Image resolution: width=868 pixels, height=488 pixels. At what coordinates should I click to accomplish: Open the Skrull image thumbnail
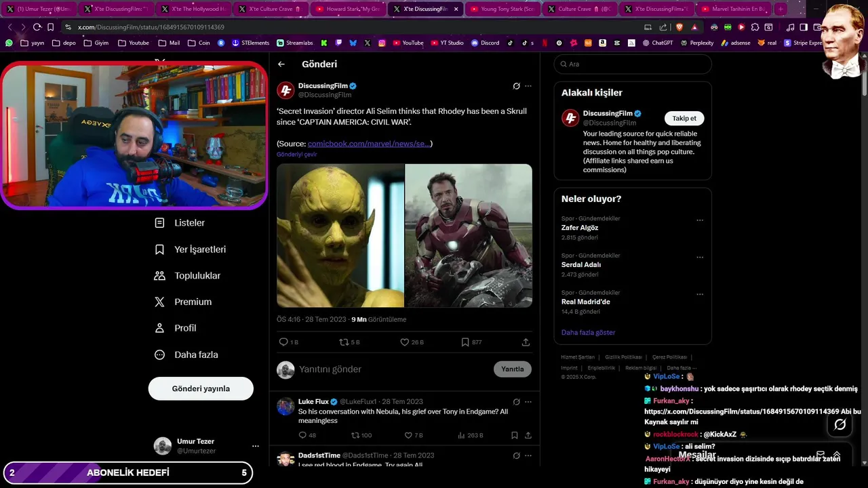click(340, 235)
